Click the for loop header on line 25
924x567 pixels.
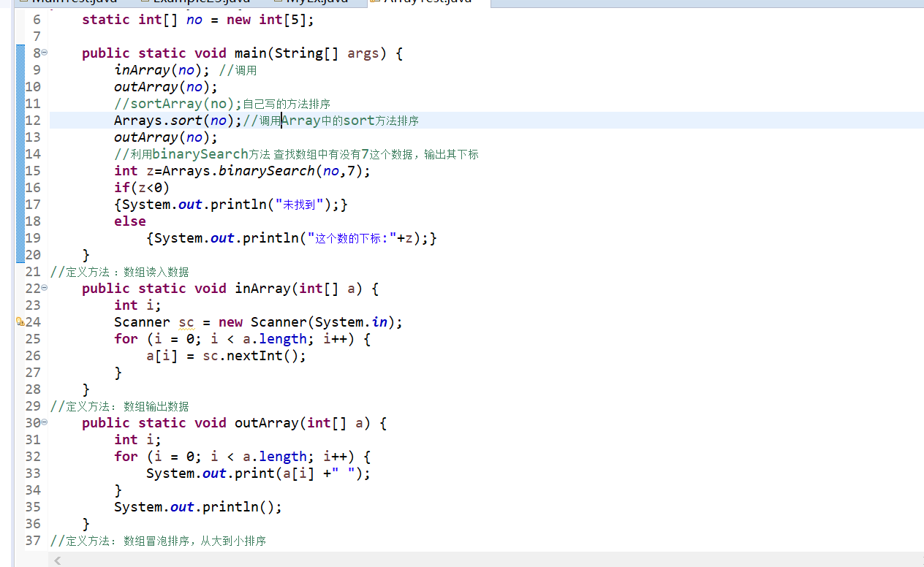(242, 339)
